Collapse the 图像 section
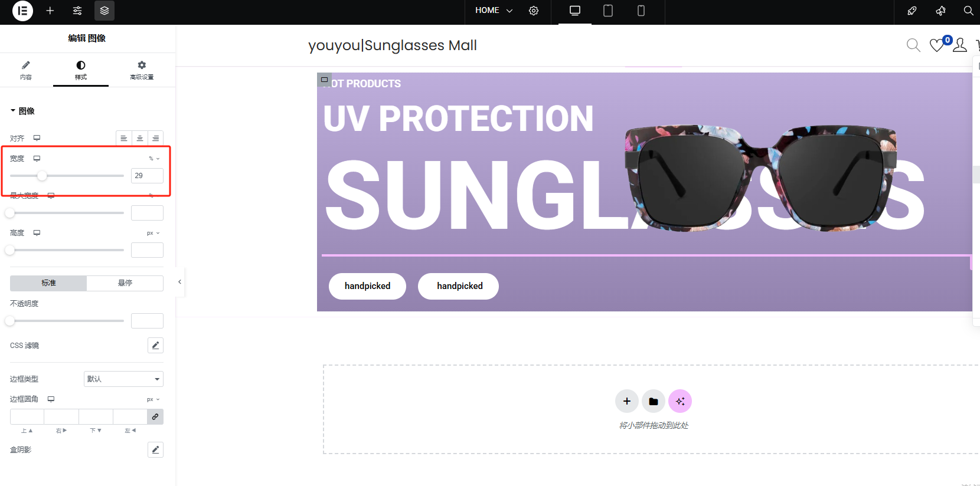Image resolution: width=980 pixels, height=486 pixels. coord(22,111)
